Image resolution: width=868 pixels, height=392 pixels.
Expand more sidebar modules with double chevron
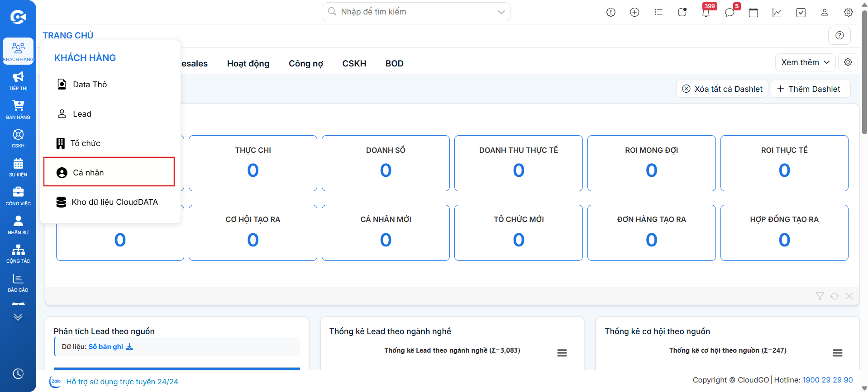point(18,317)
